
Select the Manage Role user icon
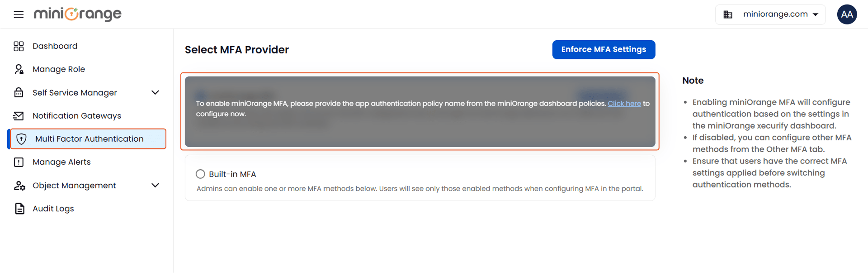click(x=19, y=69)
